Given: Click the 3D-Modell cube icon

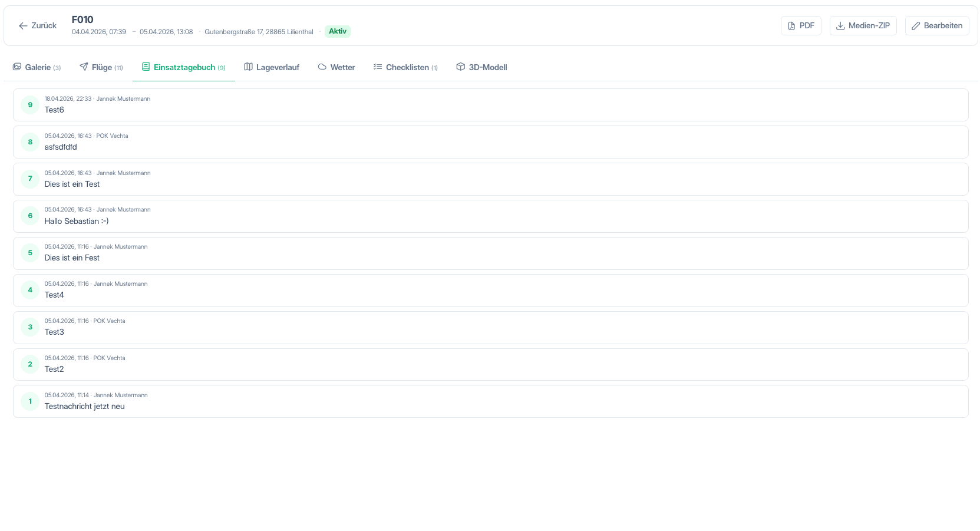Looking at the screenshot, I should (461, 67).
